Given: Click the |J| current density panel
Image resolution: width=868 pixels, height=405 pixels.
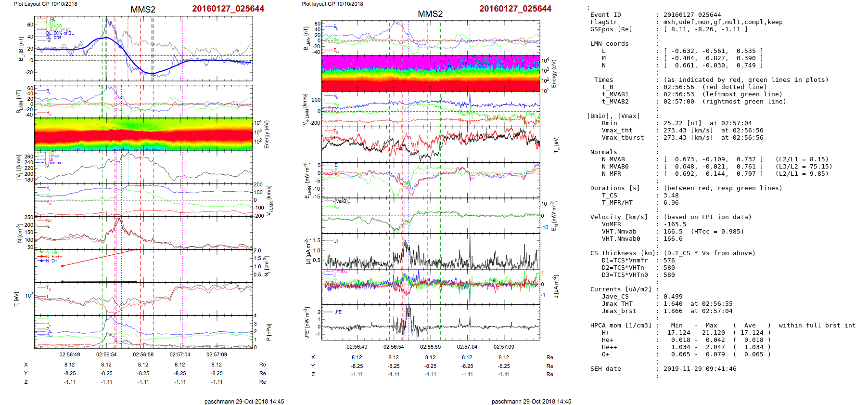Looking at the screenshot, I should tap(431, 251).
